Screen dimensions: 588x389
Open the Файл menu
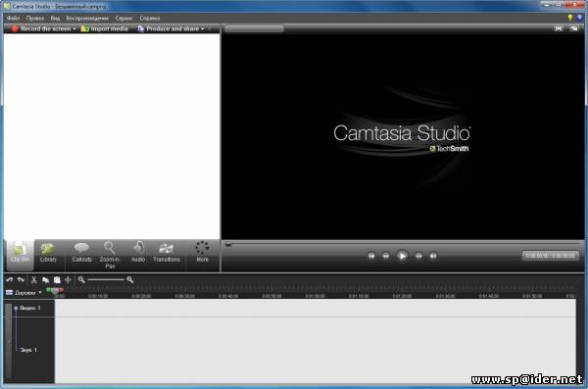13,18
